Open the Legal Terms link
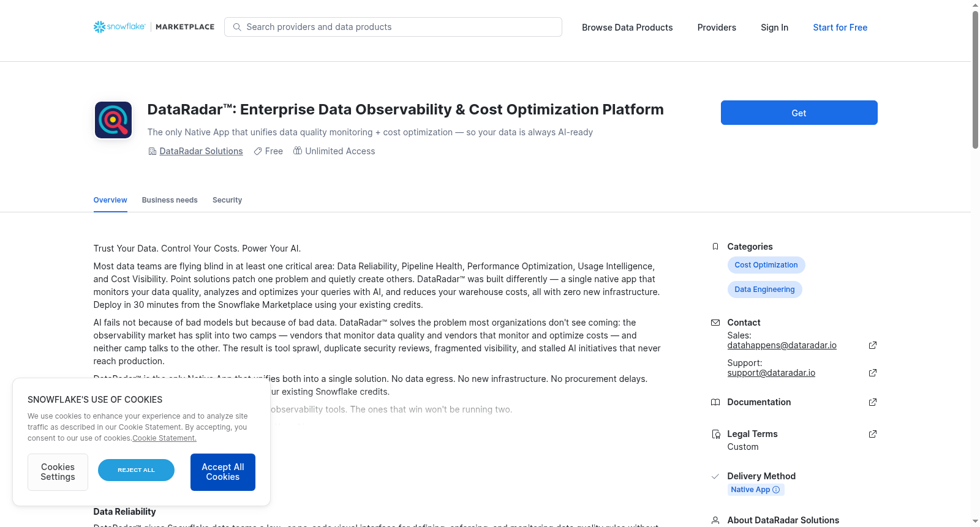 click(x=752, y=434)
